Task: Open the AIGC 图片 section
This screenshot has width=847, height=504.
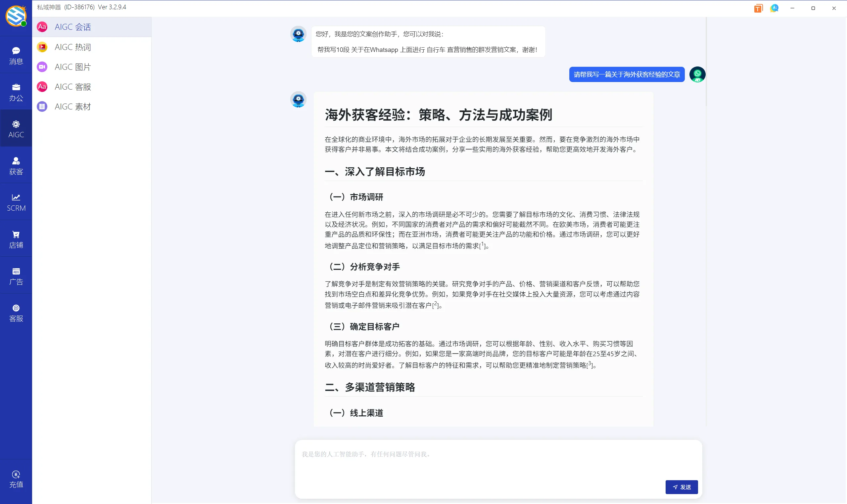Action: coord(72,66)
